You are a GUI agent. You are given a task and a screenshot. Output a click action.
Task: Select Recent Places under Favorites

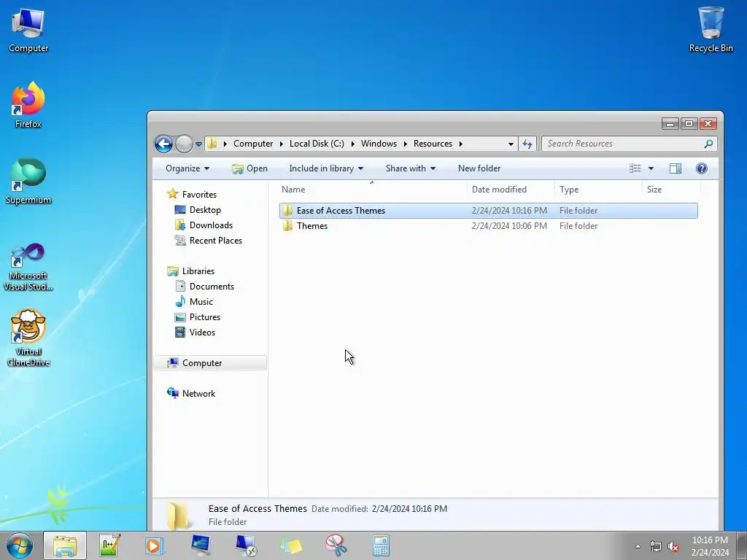[215, 241]
